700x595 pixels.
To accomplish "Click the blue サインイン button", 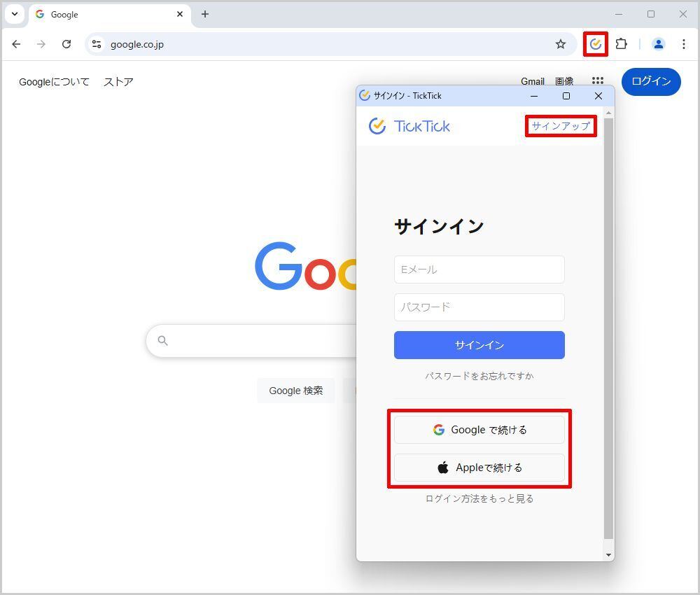I will pyautogui.click(x=479, y=345).
